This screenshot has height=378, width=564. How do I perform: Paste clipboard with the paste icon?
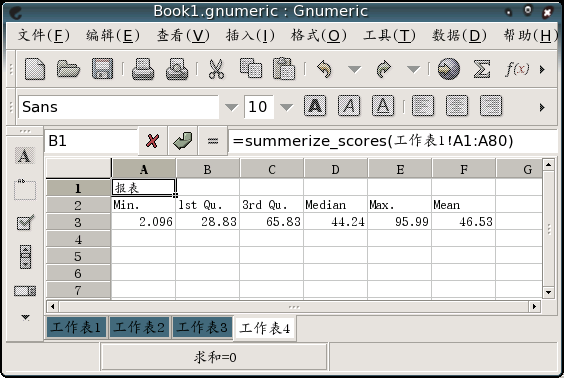pyautogui.click(x=284, y=68)
